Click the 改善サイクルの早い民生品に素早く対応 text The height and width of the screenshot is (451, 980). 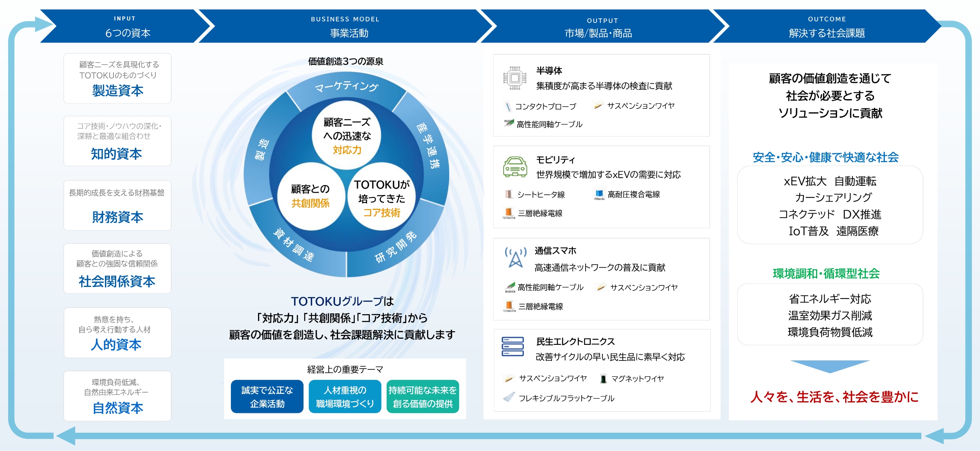click(610, 357)
